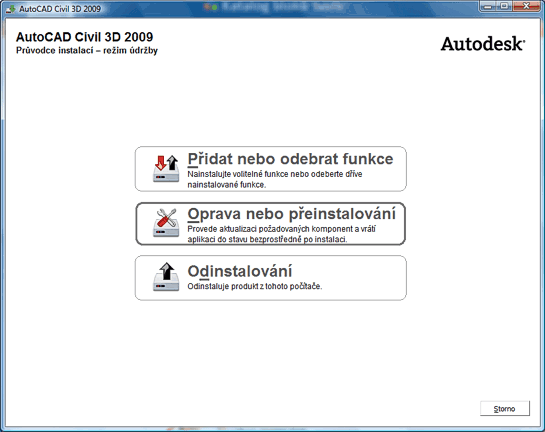Click the text 'Provede aktualizaci požadovaných komponent a vrátí'
The height and width of the screenshot is (432, 545).
pos(282,229)
